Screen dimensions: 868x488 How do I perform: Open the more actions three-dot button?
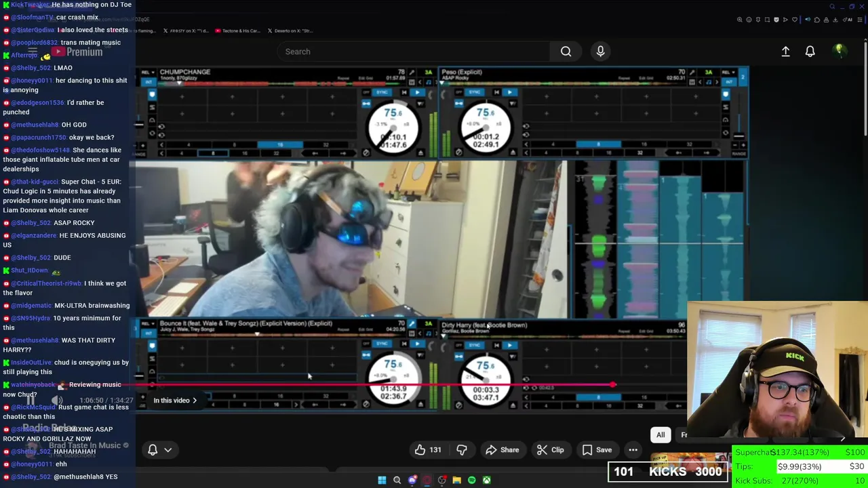tap(633, 450)
